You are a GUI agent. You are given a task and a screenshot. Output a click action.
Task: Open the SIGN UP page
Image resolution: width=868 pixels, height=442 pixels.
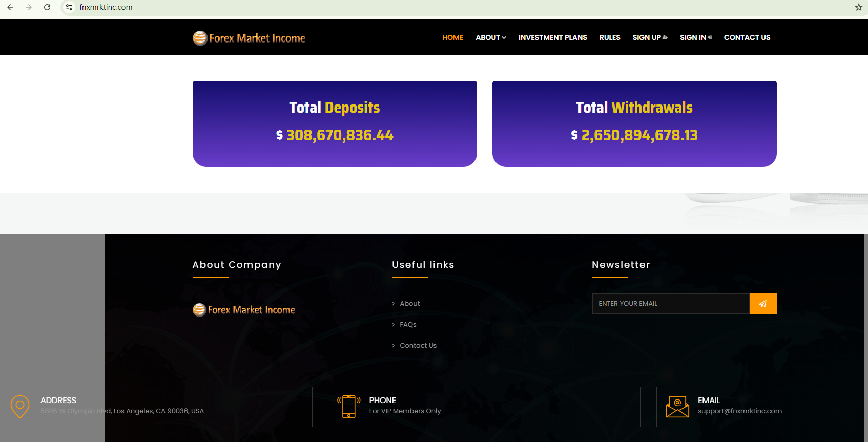(650, 37)
